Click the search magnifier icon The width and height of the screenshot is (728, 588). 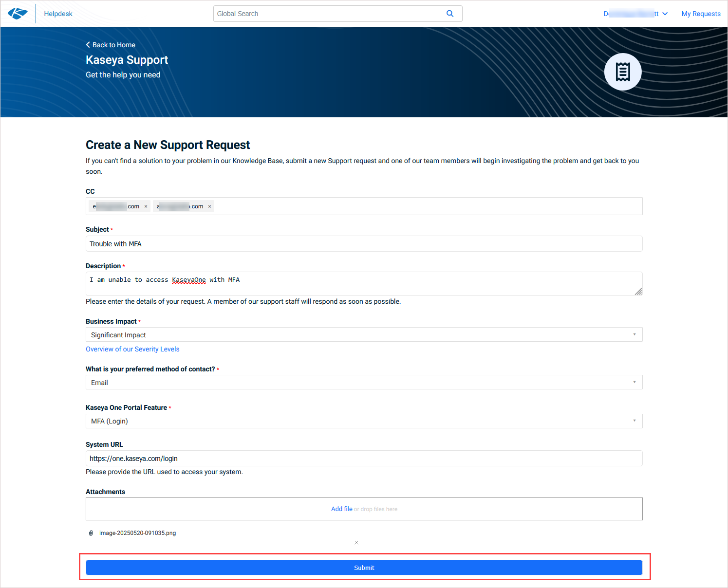coord(450,14)
